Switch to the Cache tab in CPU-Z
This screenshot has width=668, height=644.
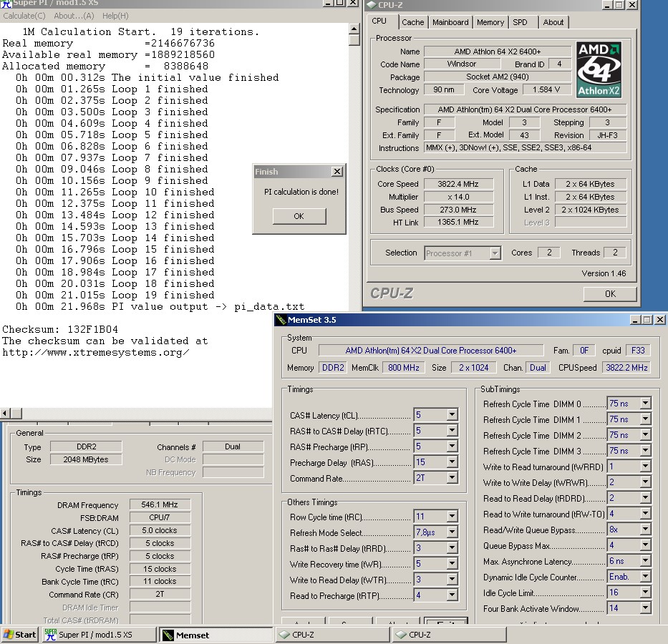pos(413,22)
